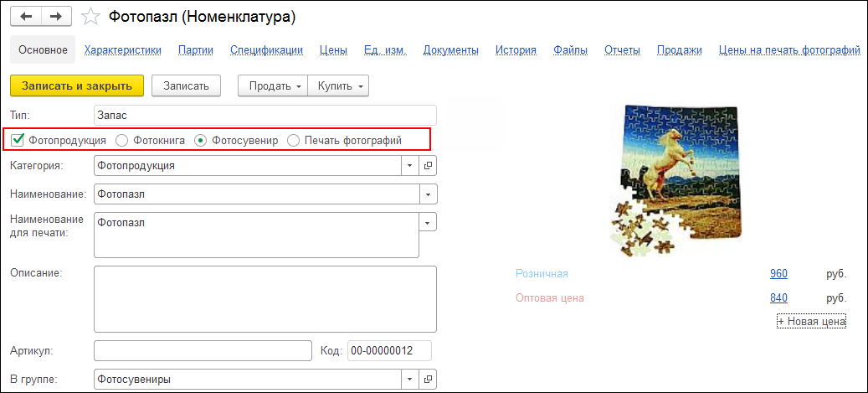868x393 pixels.
Task: Toggle the Фотопродукция checkbox
Action: (18, 140)
